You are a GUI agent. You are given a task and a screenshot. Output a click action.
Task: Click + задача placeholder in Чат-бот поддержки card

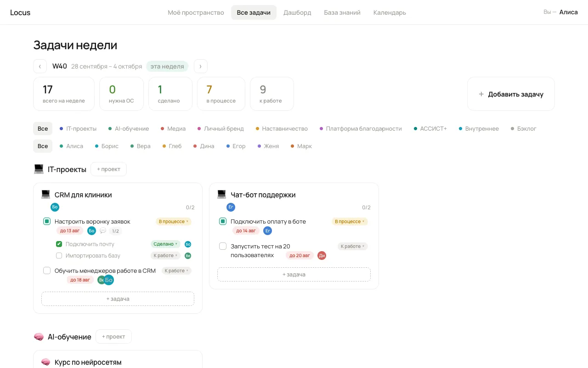point(294,275)
